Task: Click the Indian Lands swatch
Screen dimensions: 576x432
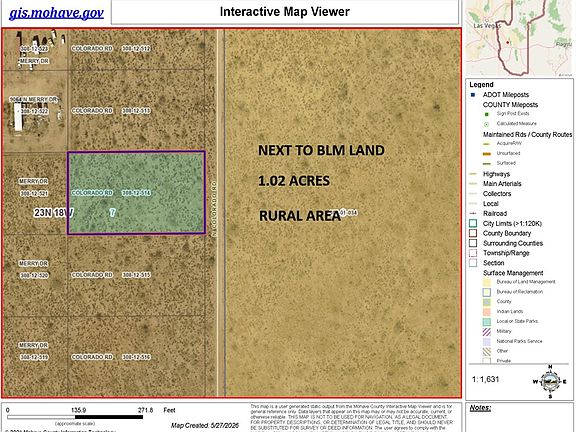Action: (487, 312)
